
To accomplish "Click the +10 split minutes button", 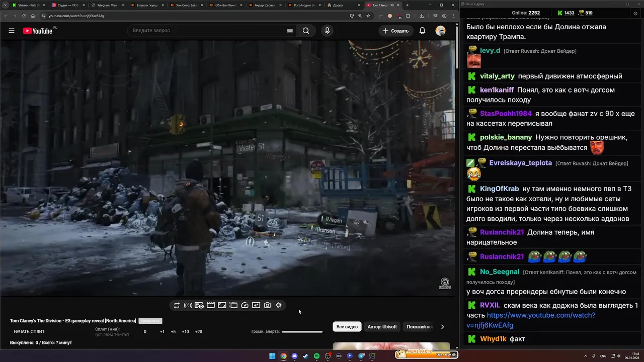I will 185,332.
